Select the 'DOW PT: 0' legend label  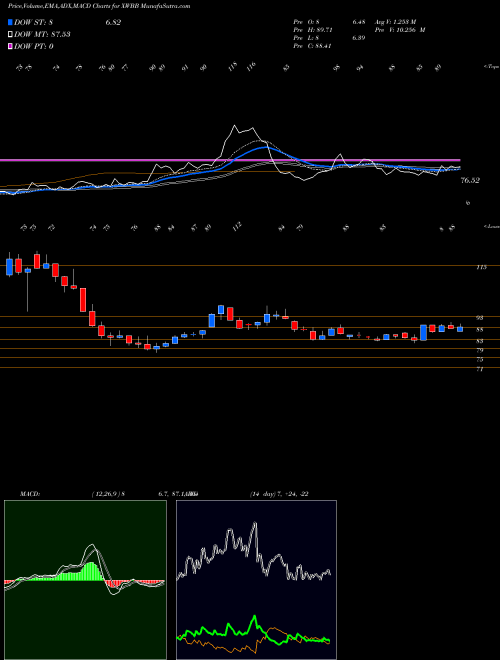pos(34,46)
